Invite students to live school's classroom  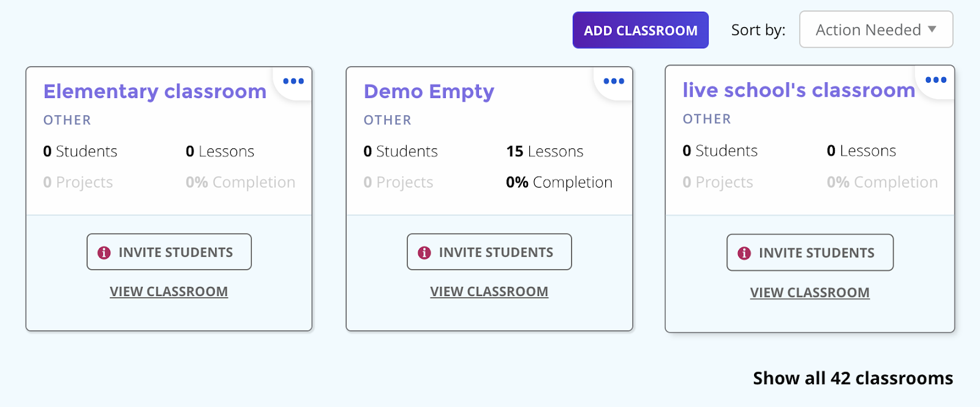coord(810,253)
